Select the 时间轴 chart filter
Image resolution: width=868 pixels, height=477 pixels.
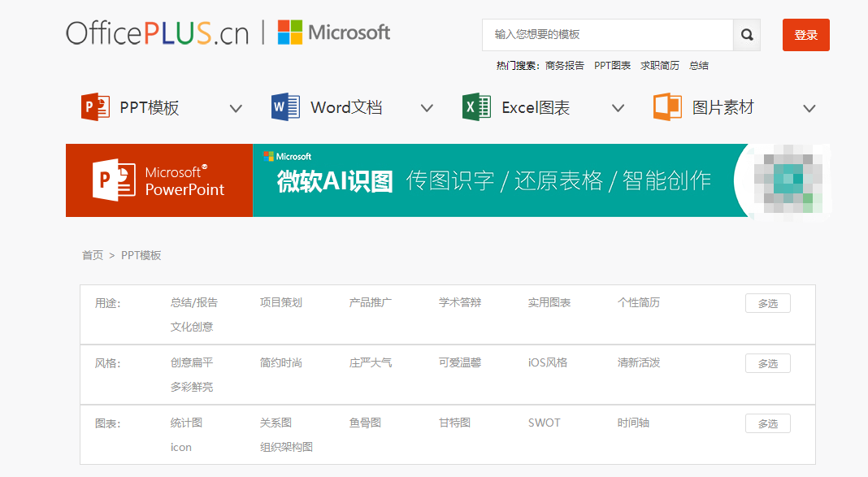[x=633, y=423]
